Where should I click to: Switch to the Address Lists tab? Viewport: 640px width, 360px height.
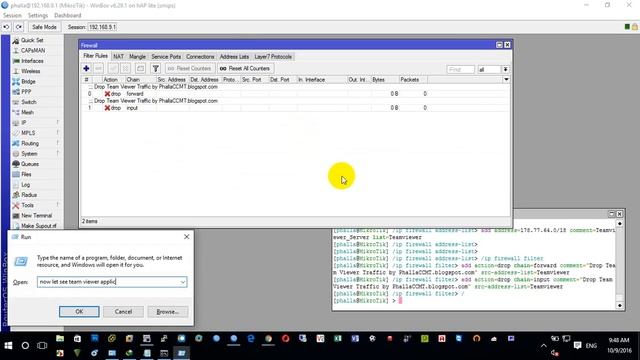click(234, 56)
